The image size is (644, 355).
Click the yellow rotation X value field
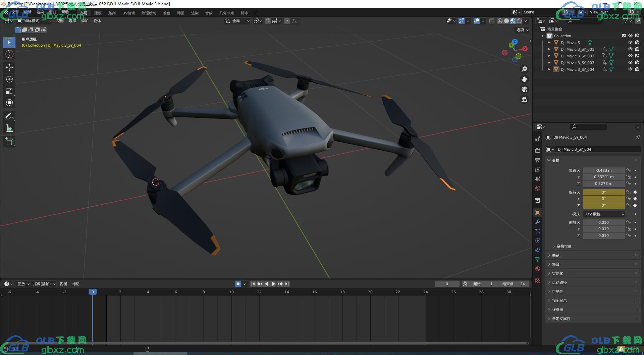604,192
